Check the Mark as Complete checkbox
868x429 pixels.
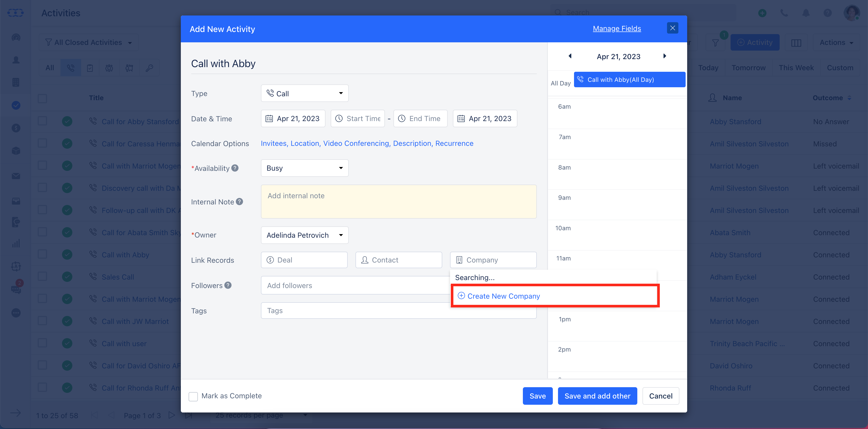coord(193,396)
